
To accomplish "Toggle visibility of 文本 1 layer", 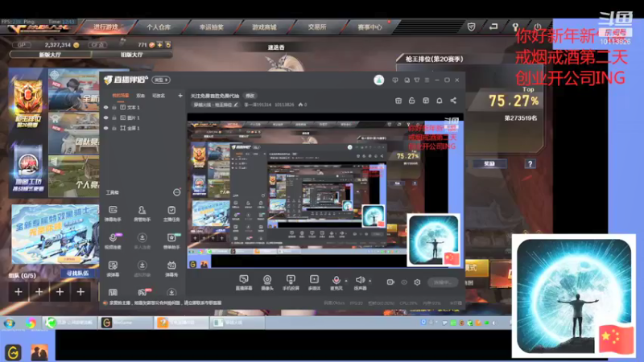I will [106, 108].
